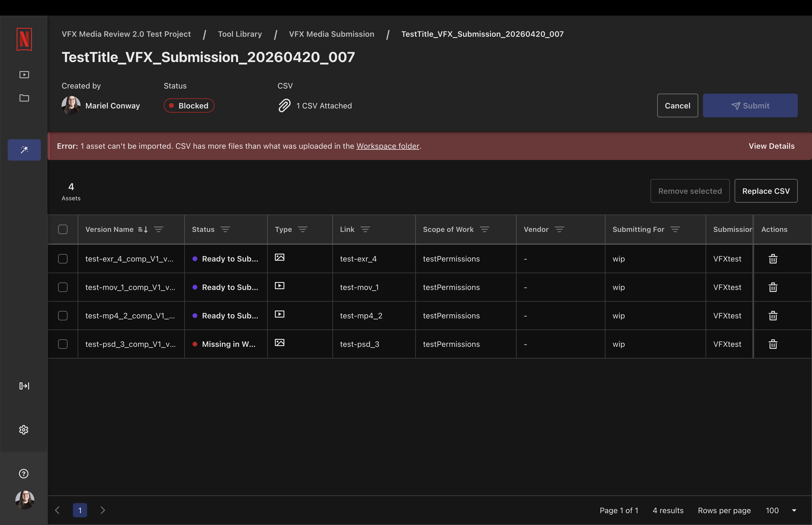The width and height of the screenshot is (812, 525).
Task: Click the video type icon for test-mov_1
Action: click(279, 286)
